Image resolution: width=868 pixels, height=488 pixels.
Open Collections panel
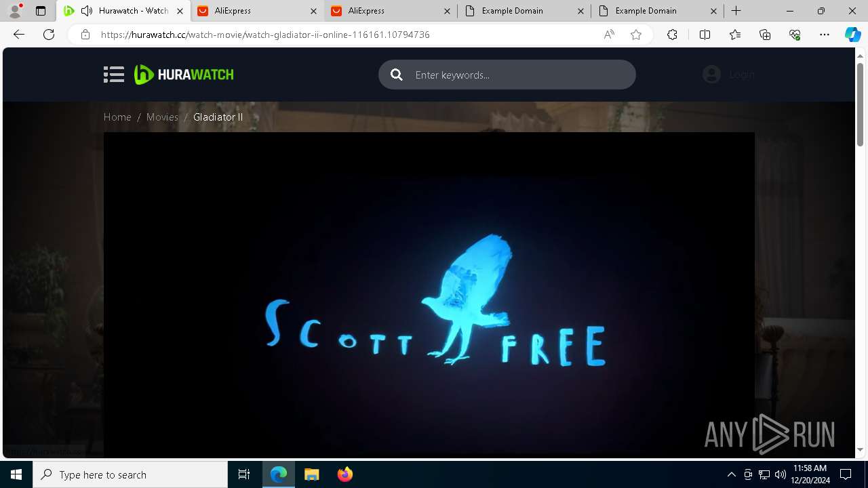765,35
